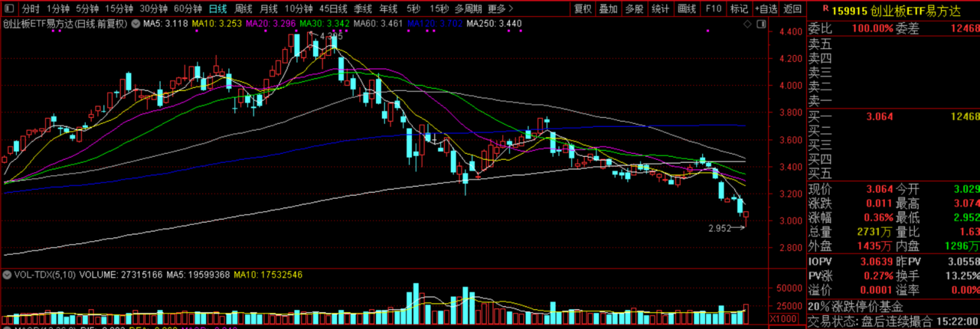Click the 现价 3.064 value
This screenshot has height=329, width=980.
coord(880,189)
